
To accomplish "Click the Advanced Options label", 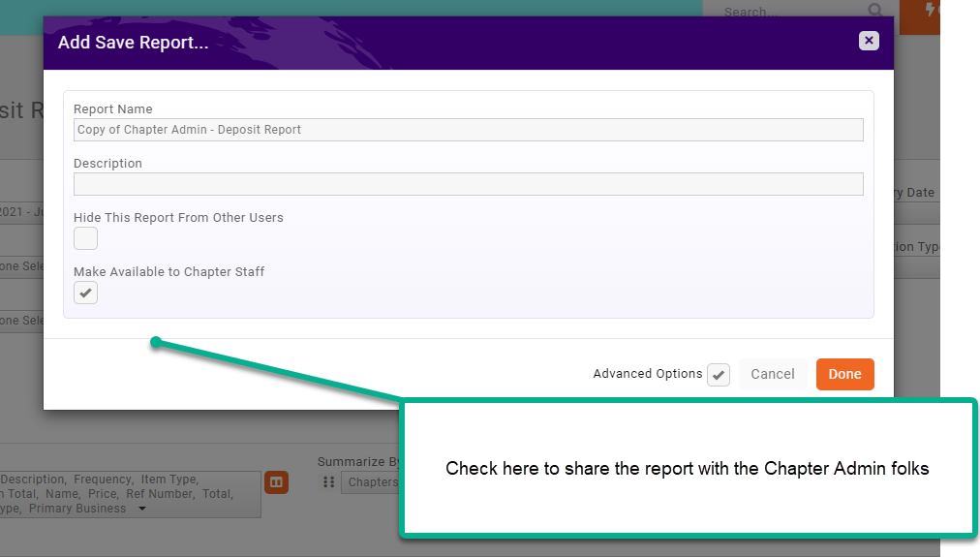I will pos(647,374).
